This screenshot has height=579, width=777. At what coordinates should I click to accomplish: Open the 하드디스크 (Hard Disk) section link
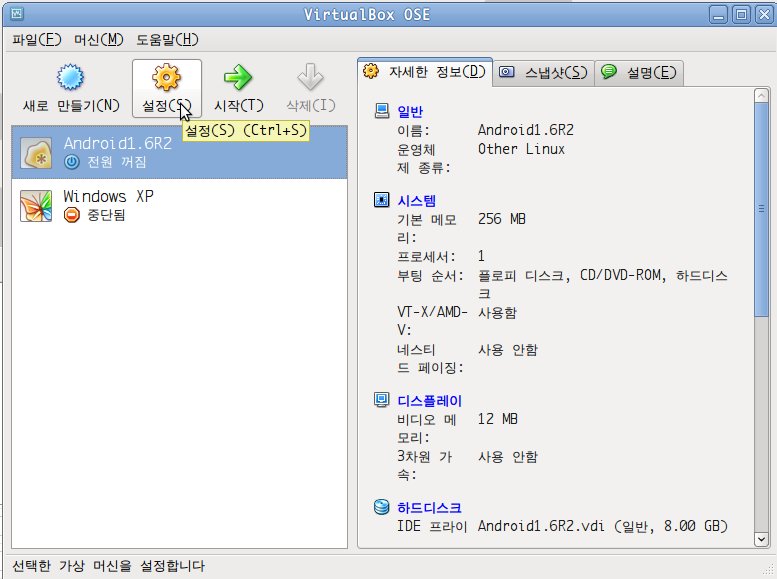tap(429, 508)
